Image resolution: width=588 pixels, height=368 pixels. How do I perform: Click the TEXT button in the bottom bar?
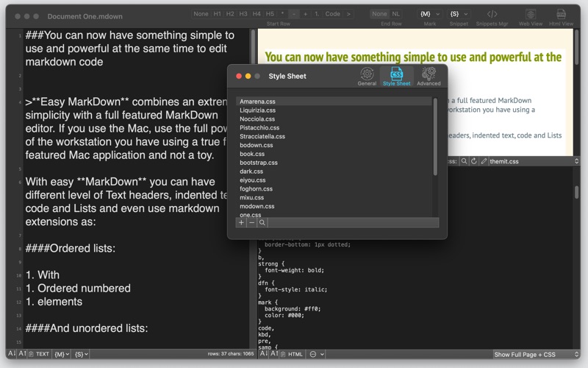click(x=39, y=354)
